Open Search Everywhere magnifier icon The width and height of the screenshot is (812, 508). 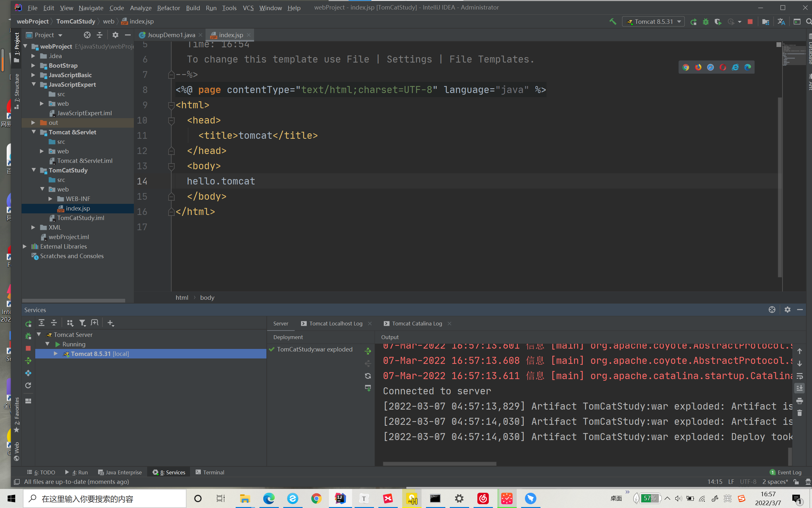(x=809, y=22)
